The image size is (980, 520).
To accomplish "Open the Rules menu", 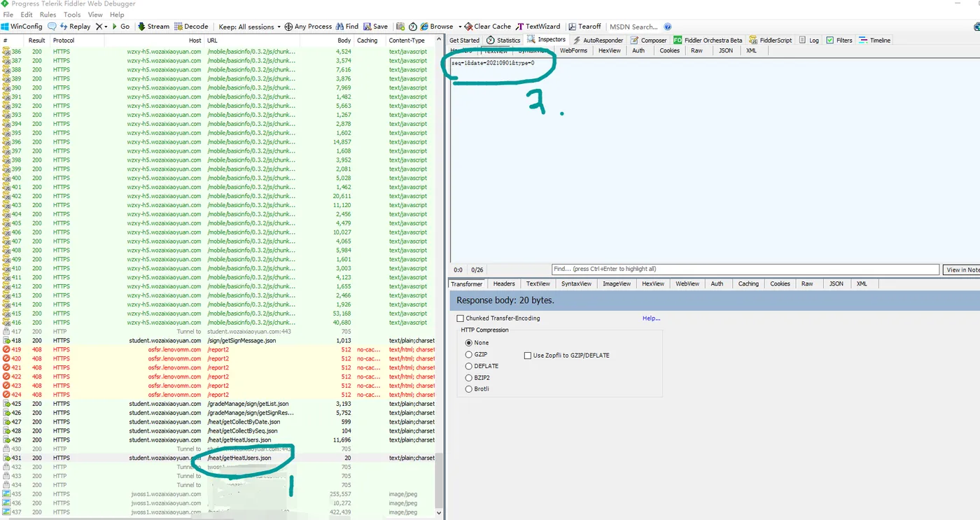I will point(48,14).
